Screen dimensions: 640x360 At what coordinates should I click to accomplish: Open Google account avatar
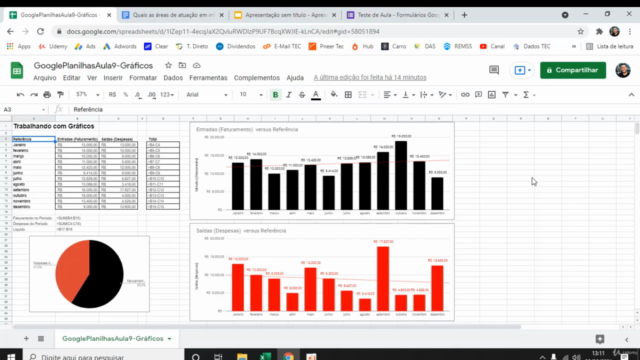[623, 70]
